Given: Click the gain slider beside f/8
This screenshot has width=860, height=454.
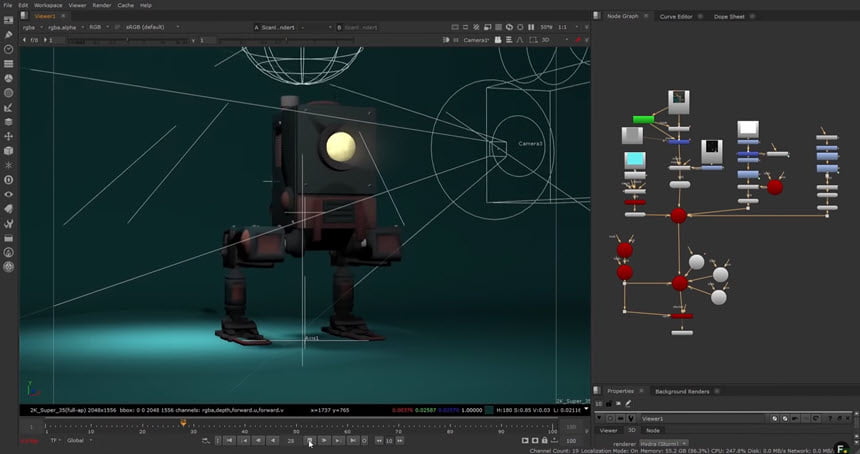Looking at the screenshot, I should click(x=126, y=41).
